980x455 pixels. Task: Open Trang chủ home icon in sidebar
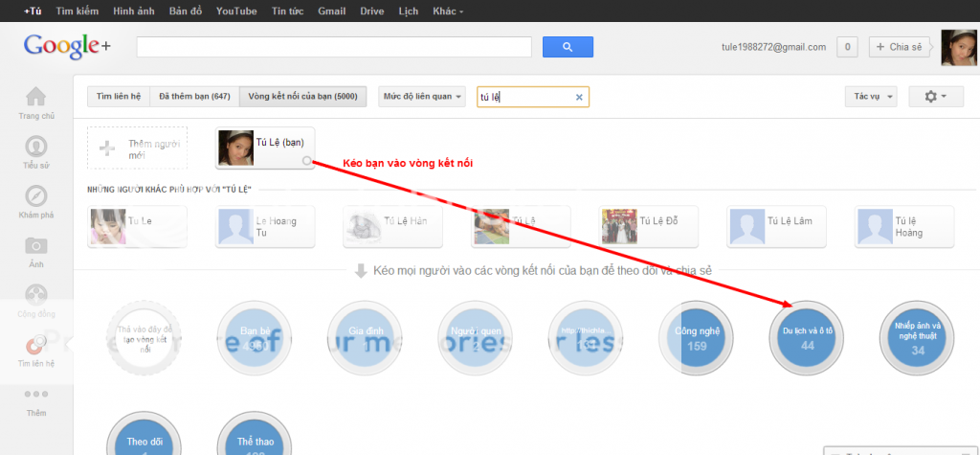point(35,97)
